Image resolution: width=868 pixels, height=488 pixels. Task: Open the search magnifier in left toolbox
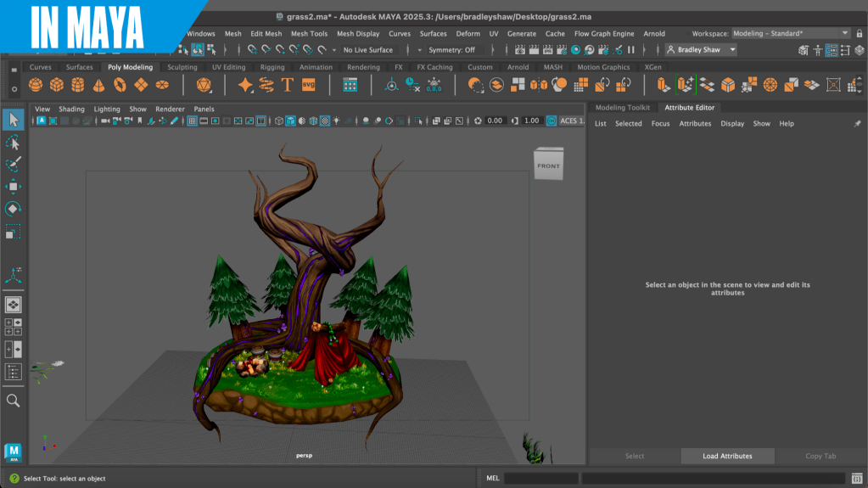tap(13, 400)
